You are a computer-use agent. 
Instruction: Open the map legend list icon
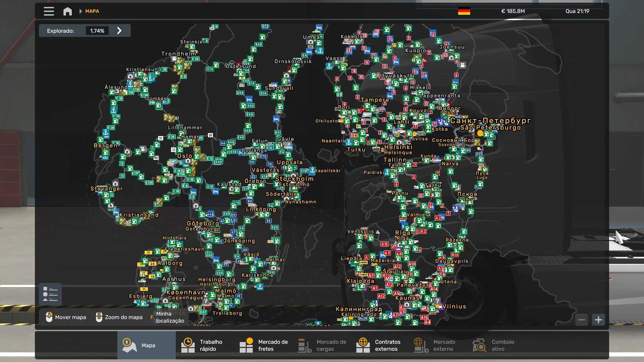click(50, 294)
